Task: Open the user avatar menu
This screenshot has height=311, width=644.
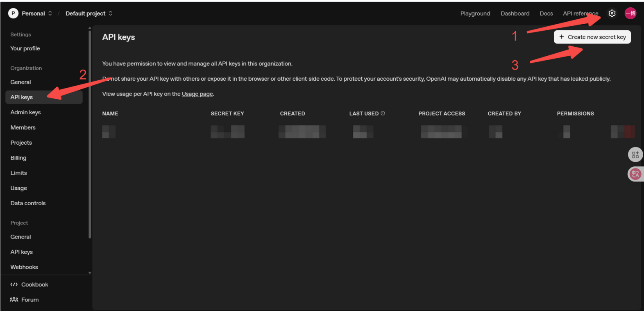Action: (x=630, y=14)
